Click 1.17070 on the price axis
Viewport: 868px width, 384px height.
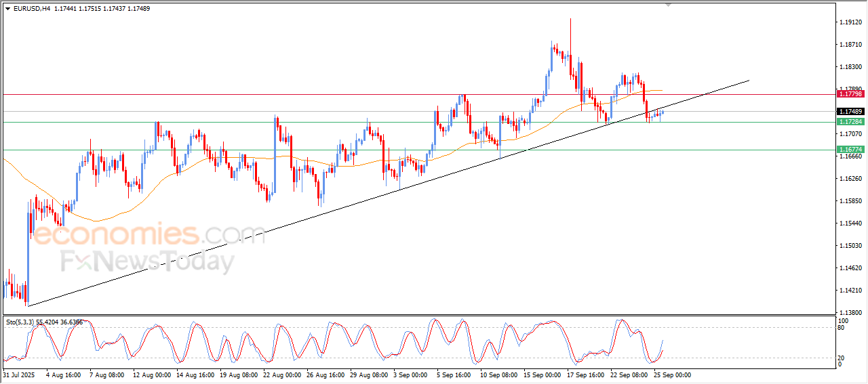click(850, 134)
